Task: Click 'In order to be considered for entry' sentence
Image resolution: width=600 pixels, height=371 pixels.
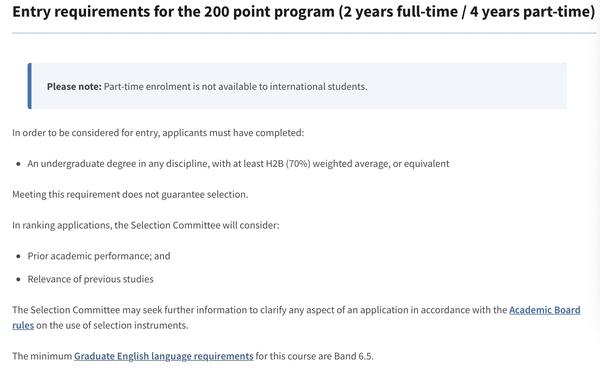Action: pos(158,133)
